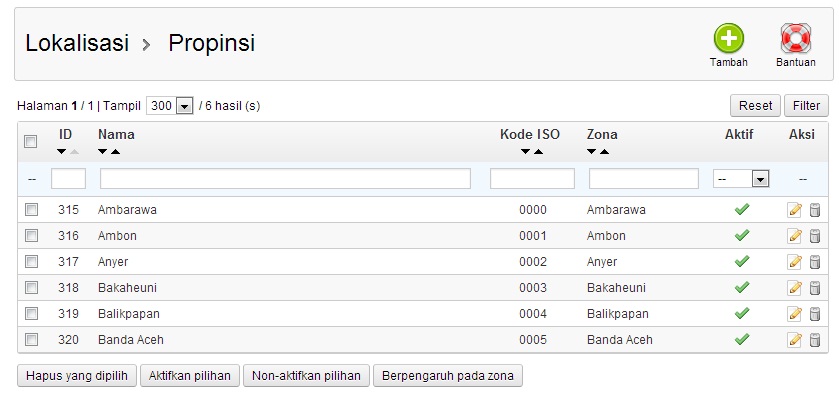Viewport: 839px width, 397px height.
Task: Click edit pencil for Banda Aceh
Action: click(x=795, y=340)
